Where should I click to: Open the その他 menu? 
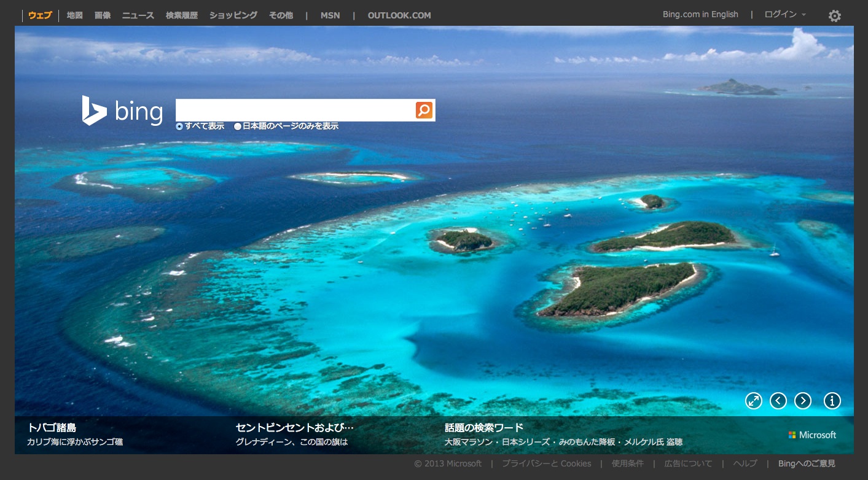[281, 15]
